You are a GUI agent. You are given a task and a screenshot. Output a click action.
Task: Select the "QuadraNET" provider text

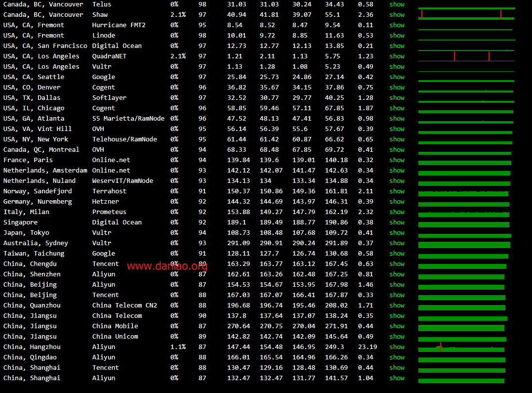pyautogui.click(x=109, y=56)
